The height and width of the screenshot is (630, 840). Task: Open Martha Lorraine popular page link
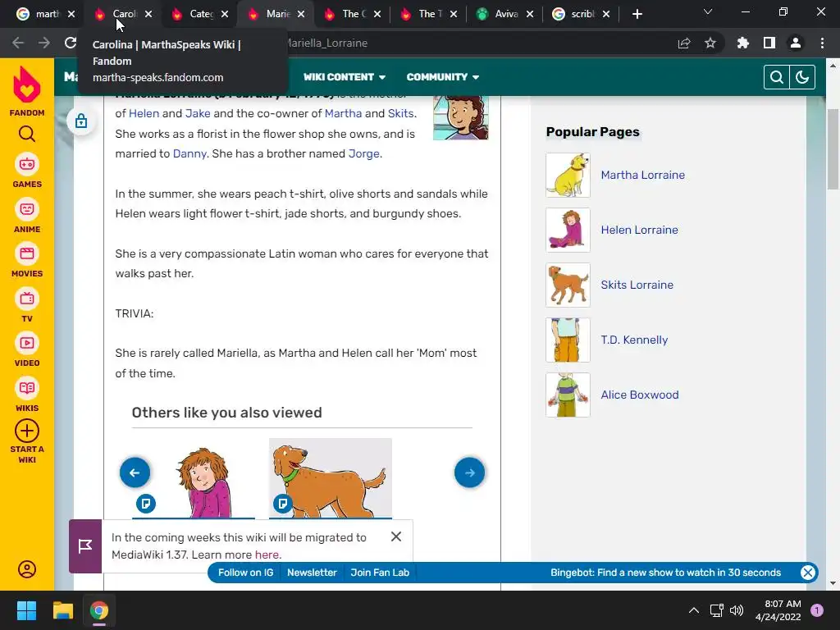(643, 175)
